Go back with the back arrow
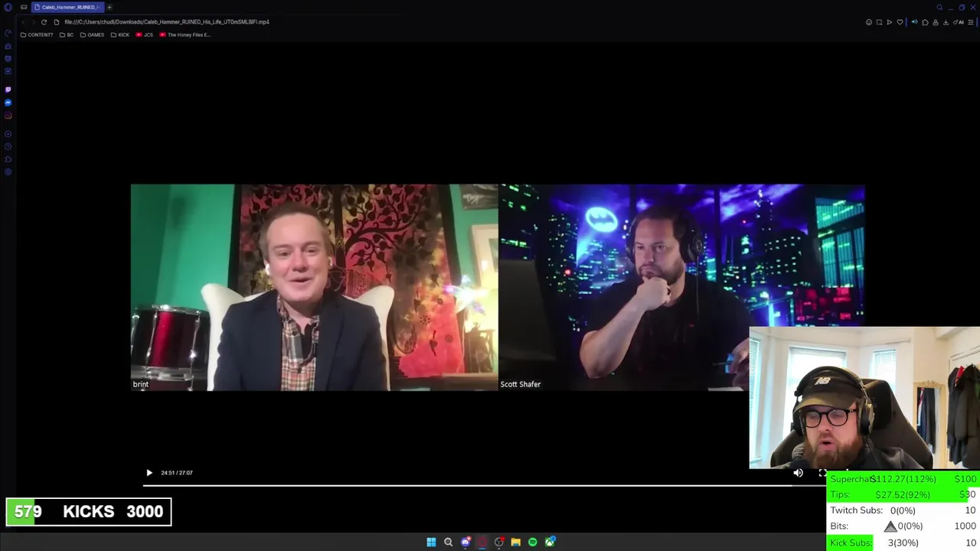 [x=23, y=21]
